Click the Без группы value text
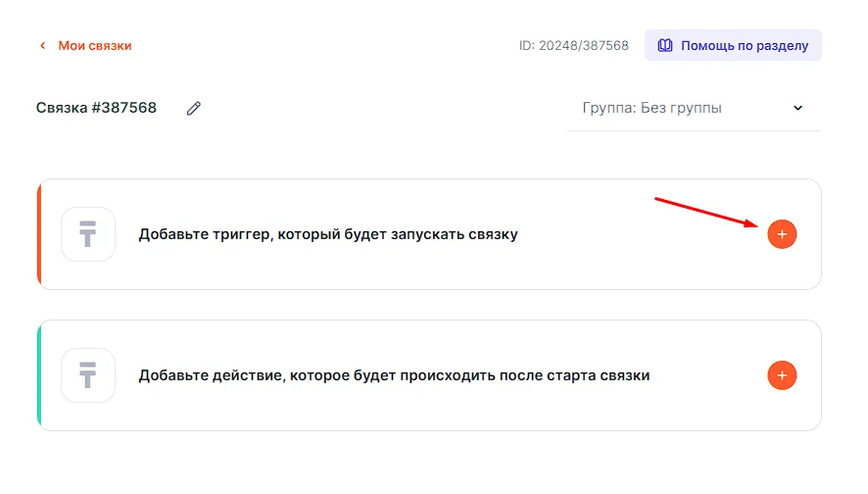Screen dimensions: 868x494 click(x=681, y=108)
